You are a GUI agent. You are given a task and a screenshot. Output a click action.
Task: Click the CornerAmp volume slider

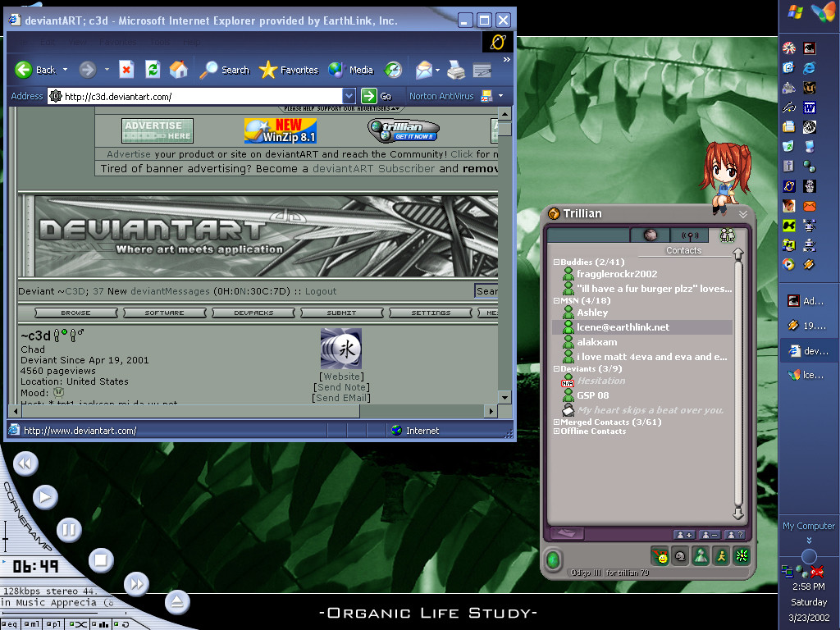[x=6, y=536]
